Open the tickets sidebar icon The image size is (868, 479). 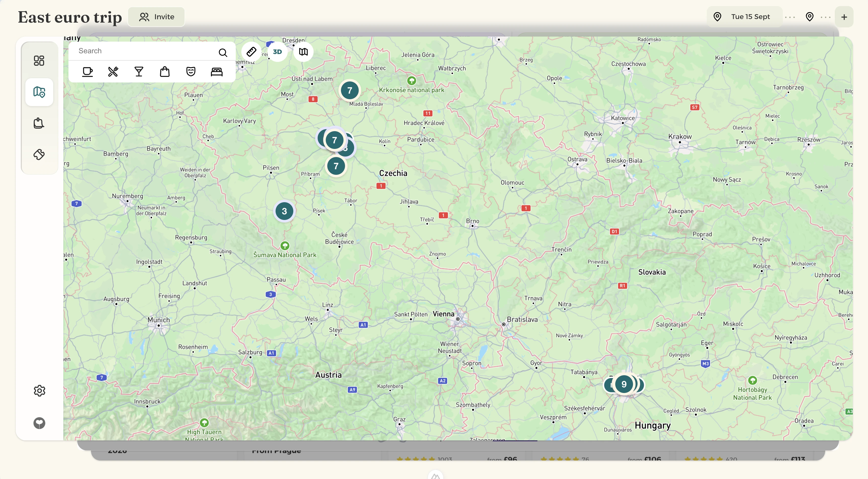[x=39, y=155]
